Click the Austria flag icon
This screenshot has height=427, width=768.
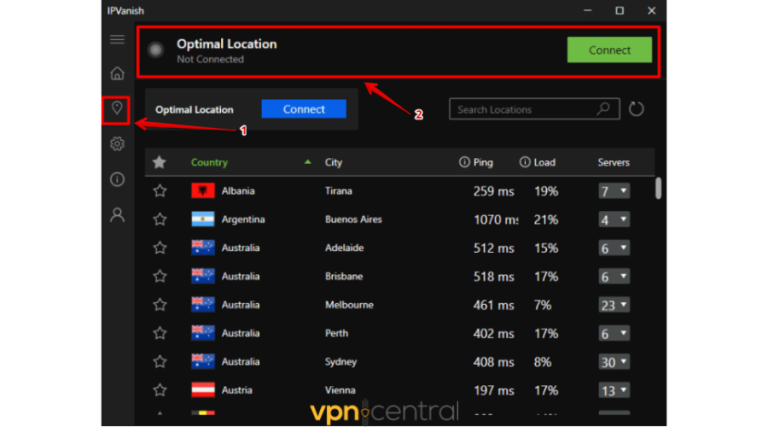[203, 390]
